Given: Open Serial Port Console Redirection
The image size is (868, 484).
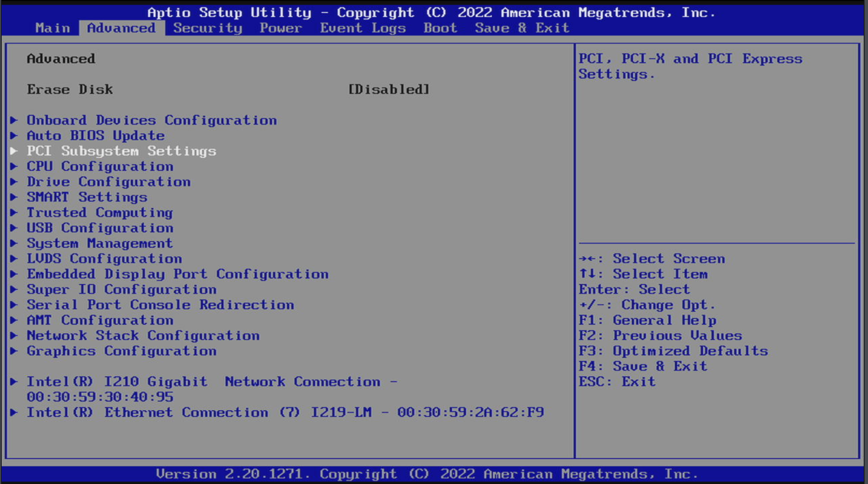Looking at the screenshot, I should (160, 305).
